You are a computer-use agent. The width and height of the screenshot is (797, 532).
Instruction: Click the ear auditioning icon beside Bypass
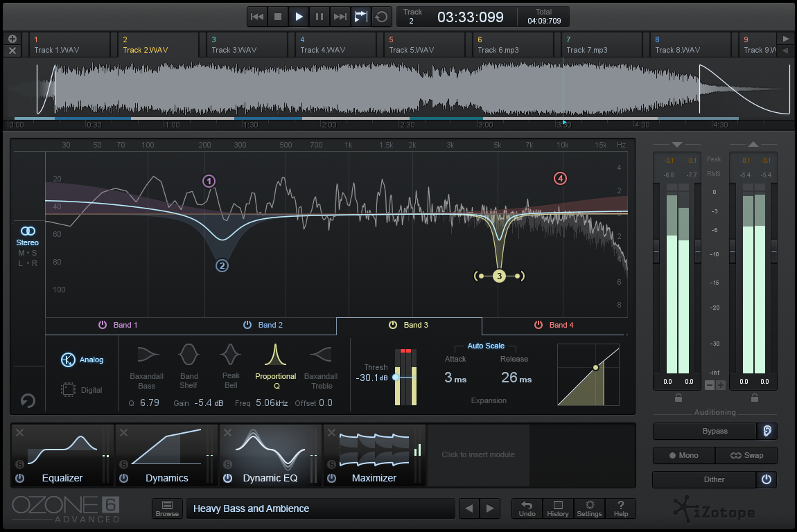coord(767,431)
